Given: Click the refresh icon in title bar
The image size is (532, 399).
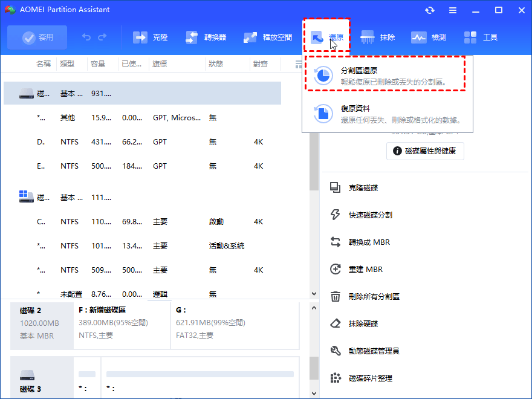Looking at the screenshot, I should (430, 10).
